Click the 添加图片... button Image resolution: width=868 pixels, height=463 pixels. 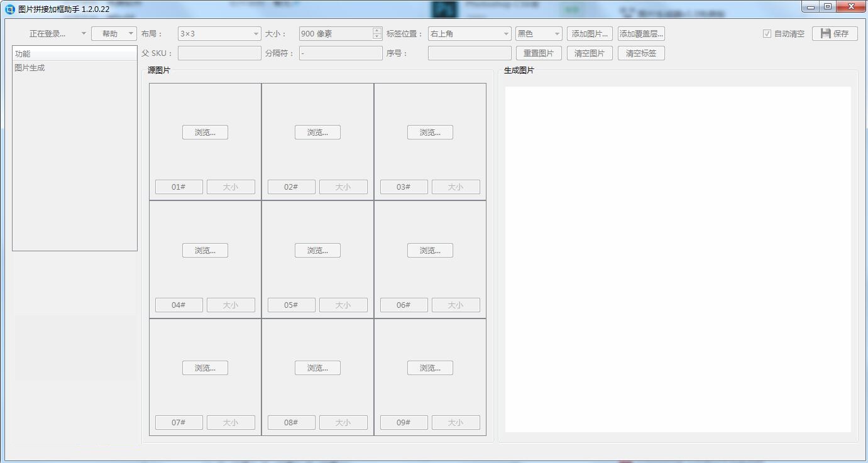click(590, 34)
